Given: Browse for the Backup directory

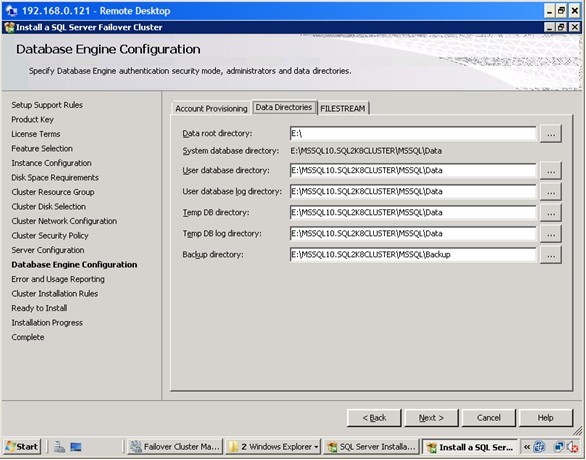Looking at the screenshot, I should point(550,254).
